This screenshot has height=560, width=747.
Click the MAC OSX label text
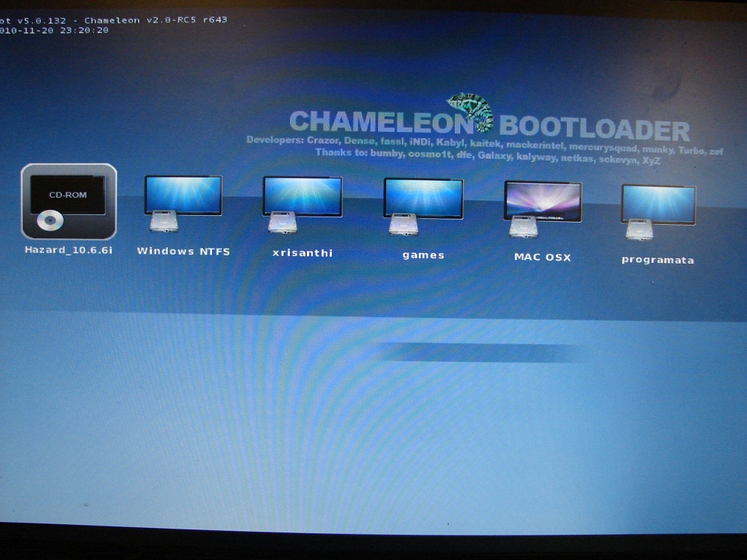pyautogui.click(x=542, y=257)
